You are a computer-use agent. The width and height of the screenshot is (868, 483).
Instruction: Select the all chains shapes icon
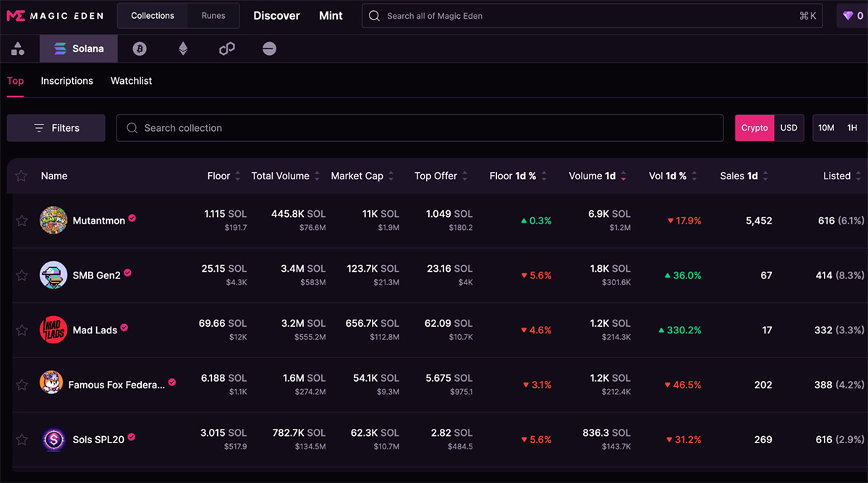pos(18,48)
